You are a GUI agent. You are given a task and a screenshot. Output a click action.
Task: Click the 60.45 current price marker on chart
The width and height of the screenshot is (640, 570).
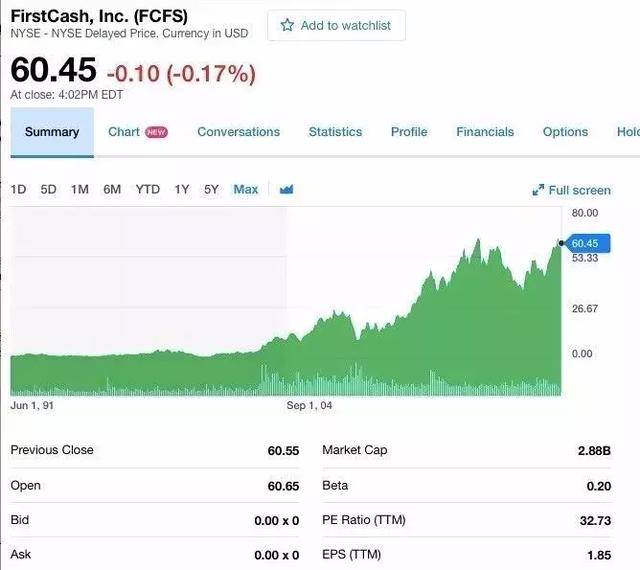point(586,243)
